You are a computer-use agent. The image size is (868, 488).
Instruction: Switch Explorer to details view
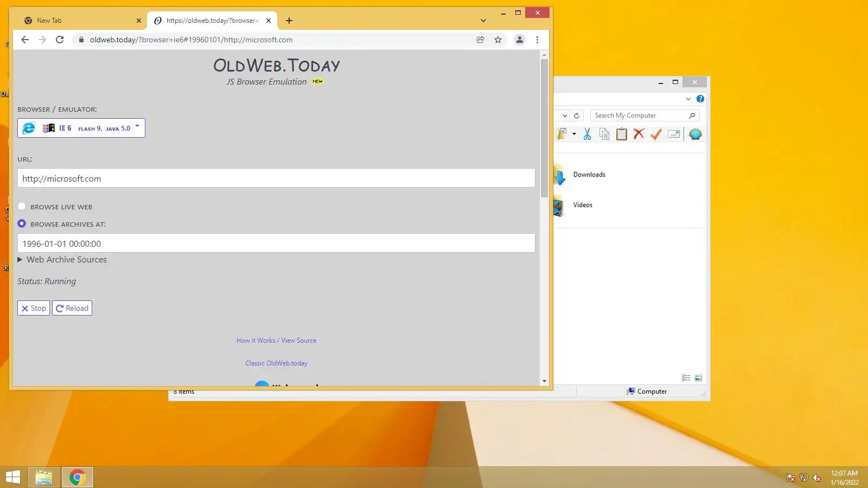(686, 378)
